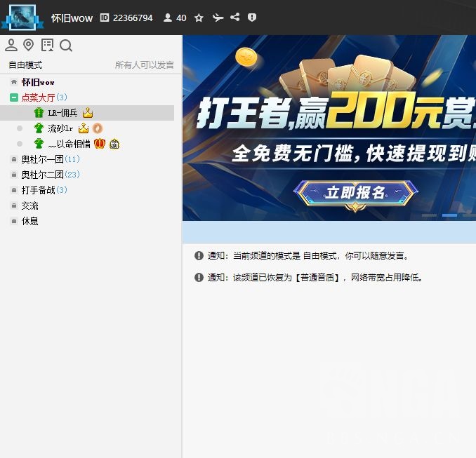Viewport: 476px width, 458px height.
Task: Select the highlighted blue banner page indicator
Action: 449,215
